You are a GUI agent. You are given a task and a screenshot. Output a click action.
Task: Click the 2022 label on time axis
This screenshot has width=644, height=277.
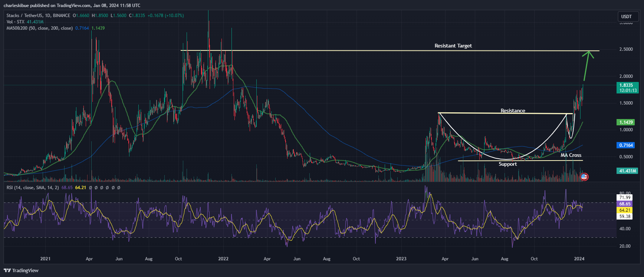[223, 259]
